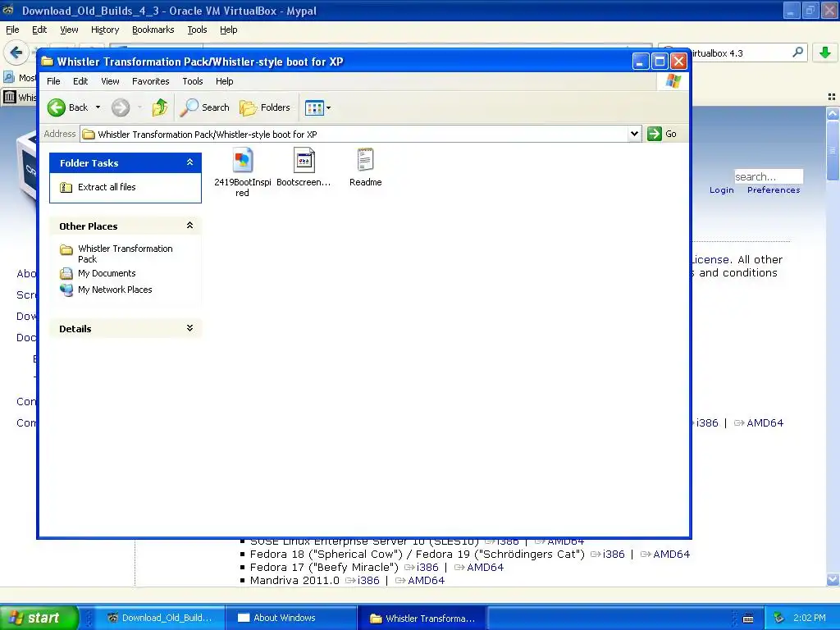Click the Whistler Transforma taskbar item
This screenshot has width=840, height=630.
[x=421, y=618]
